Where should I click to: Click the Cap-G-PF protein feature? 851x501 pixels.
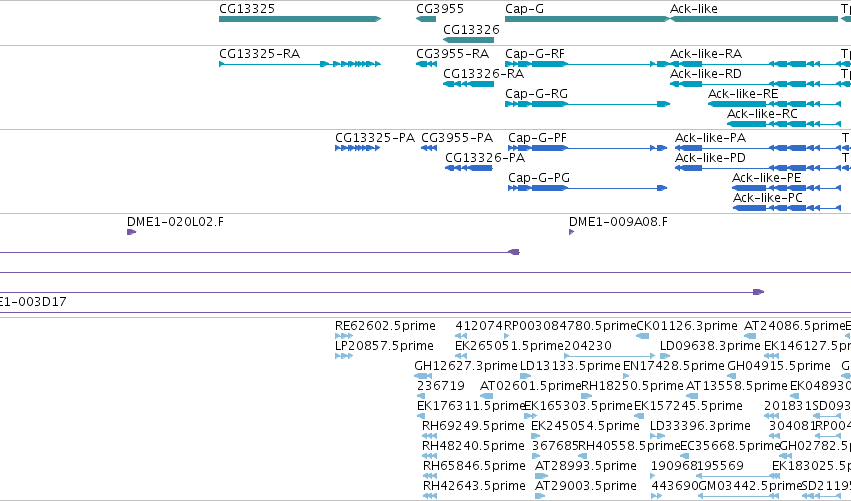click(587, 148)
